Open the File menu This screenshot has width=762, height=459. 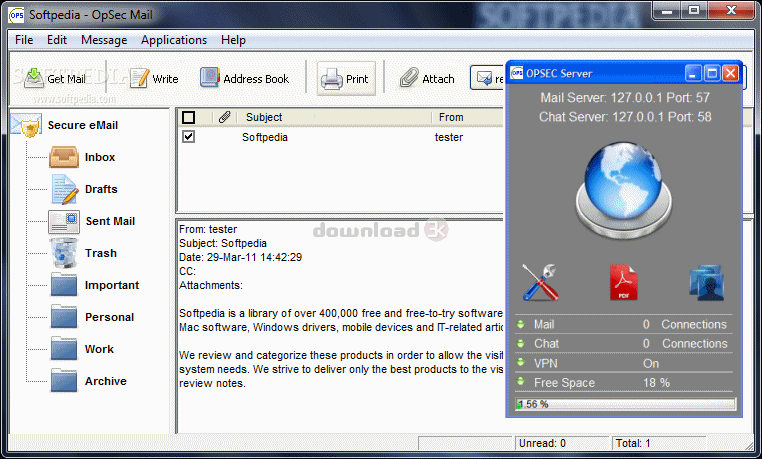pyautogui.click(x=24, y=40)
